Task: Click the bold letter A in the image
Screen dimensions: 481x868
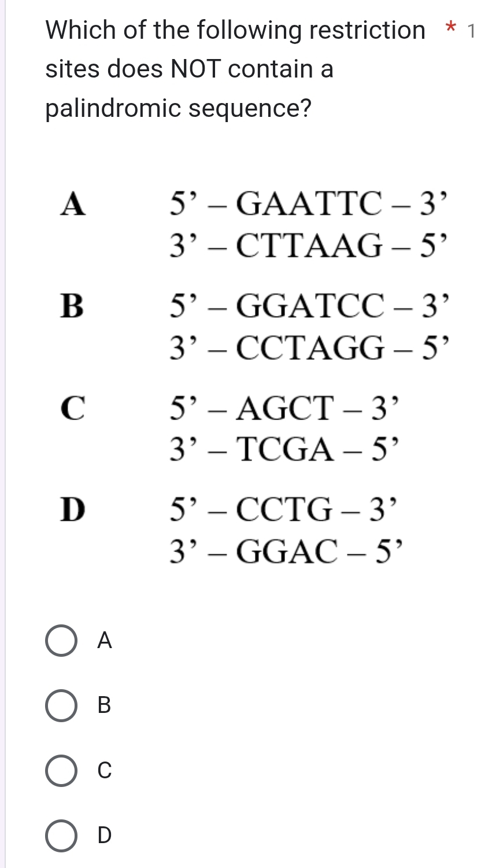Action: tap(74, 204)
